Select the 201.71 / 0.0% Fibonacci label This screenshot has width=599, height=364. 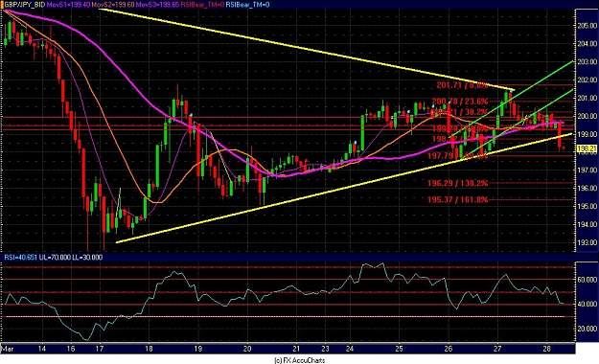point(462,85)
